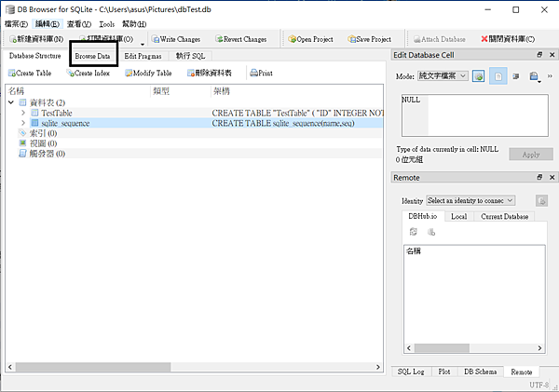Click Save Project toolbar button
The image size is (559, 392).
click(370, 39)
